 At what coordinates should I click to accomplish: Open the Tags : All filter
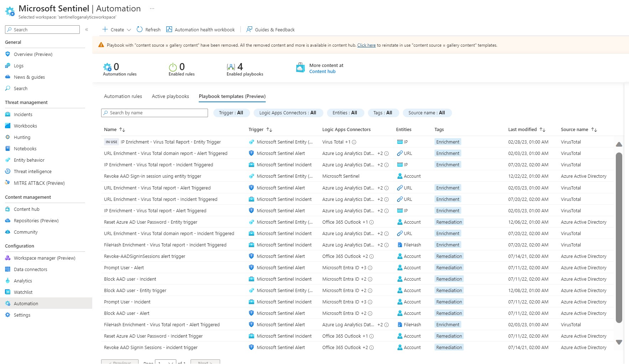(x=383, y=113)
